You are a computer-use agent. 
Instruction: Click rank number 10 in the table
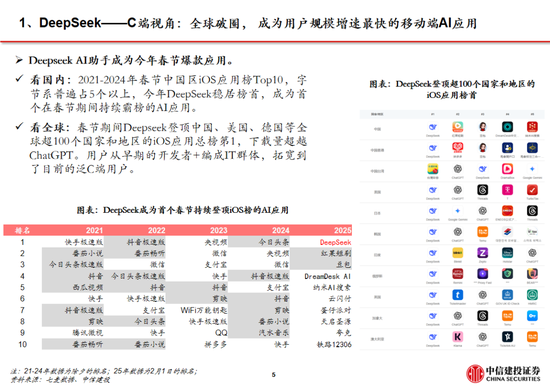pyautogui.click(x=22, y=344)
